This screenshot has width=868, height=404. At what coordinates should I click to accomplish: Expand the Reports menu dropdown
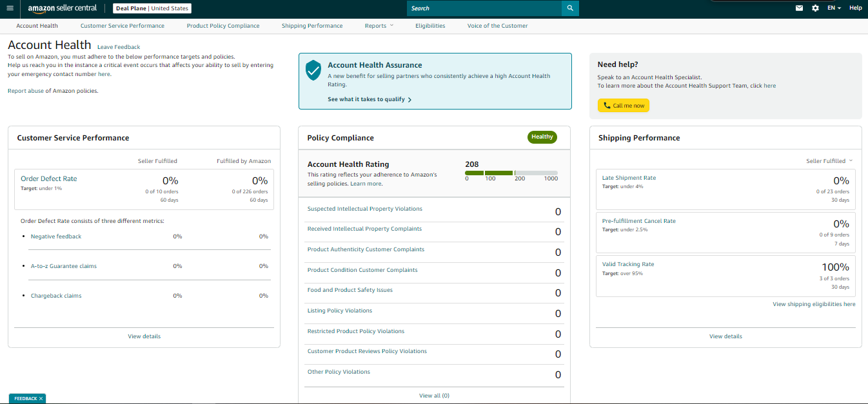379,26
